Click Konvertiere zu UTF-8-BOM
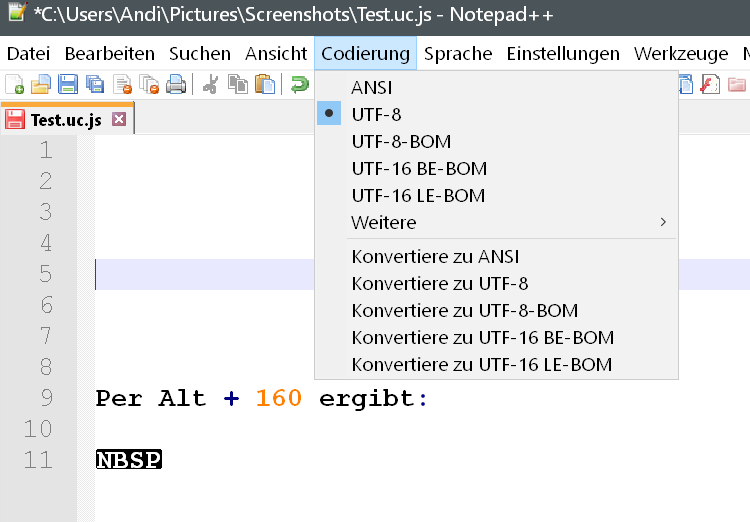The width and height of the screenshot is (750, 522). click(x=465, y=310)
